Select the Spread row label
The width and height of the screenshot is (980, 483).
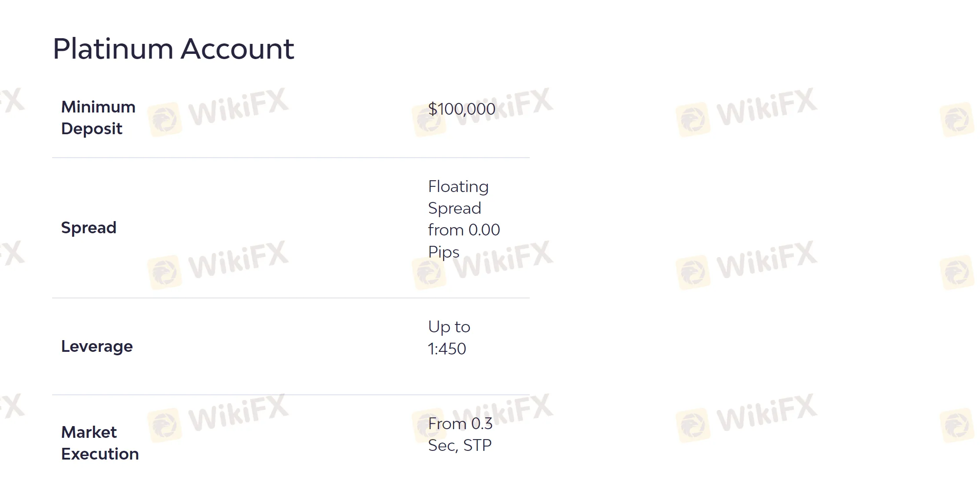(x=89, y=228)
